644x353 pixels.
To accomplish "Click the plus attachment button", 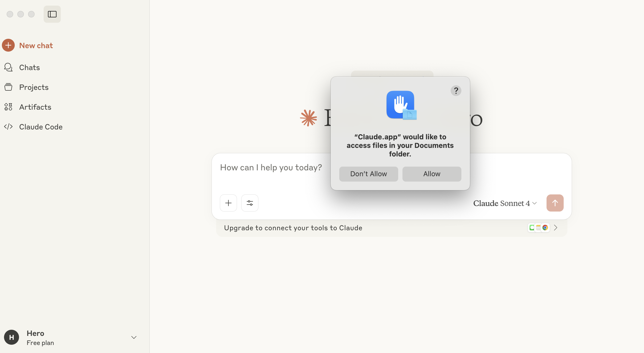I will [228, 203].
